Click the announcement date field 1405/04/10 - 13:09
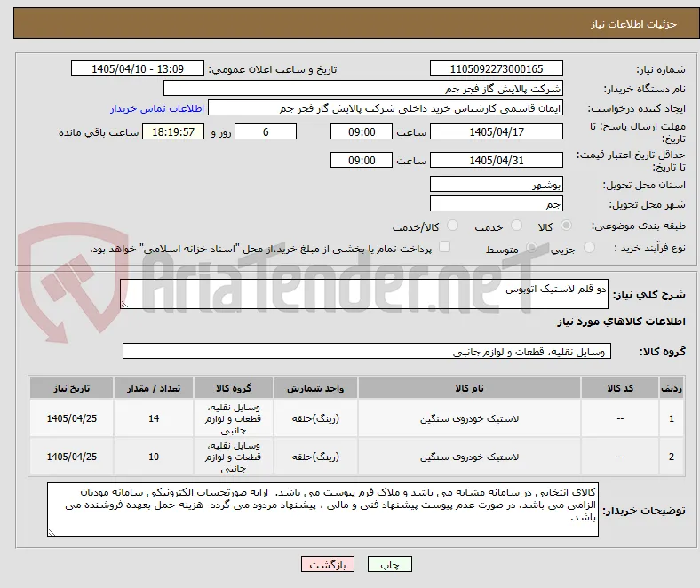Image resolution: width=700 pixels, height=588 pixels. tap(138, 68)
